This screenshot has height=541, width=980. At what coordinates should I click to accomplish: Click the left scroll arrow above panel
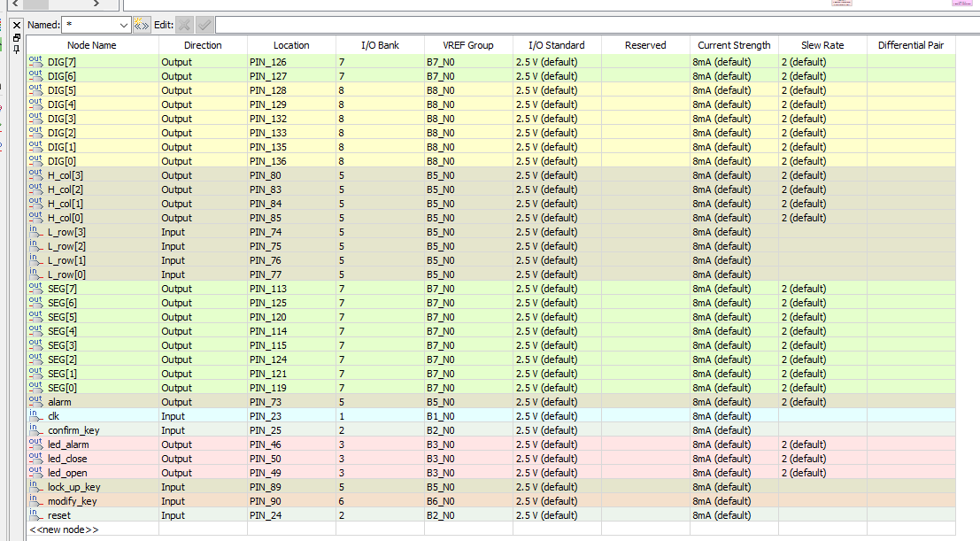[x=15, y=4]
